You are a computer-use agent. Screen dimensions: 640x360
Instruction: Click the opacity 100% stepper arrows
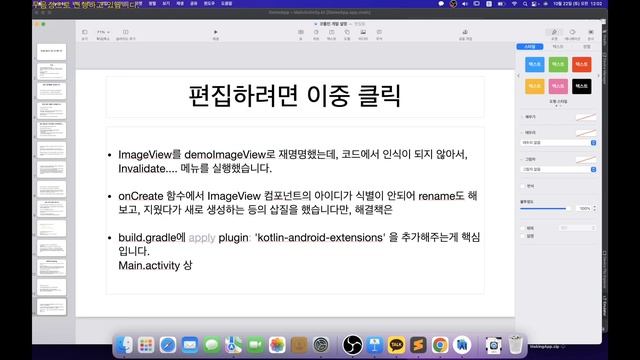point(594,209)
